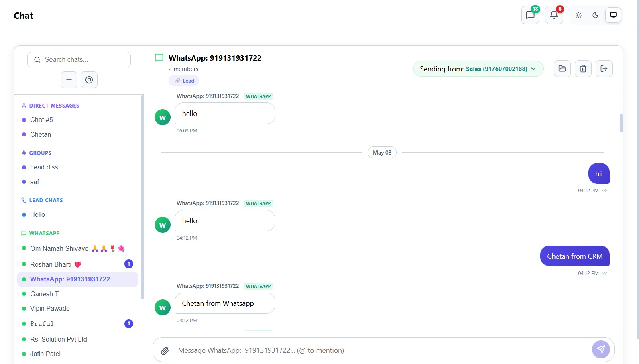Open the Hello lead chat
Screen dimensions: 639x364
pyautogui.click(x=78, y=214)
